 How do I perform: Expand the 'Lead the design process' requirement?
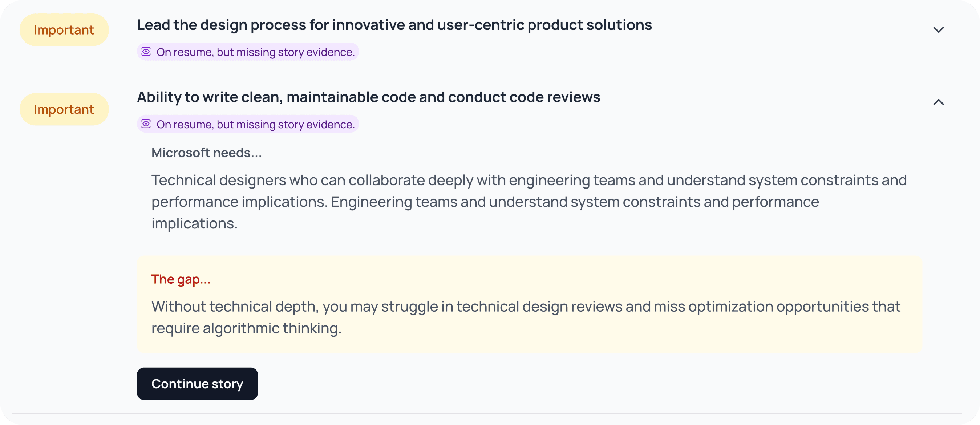939,30
